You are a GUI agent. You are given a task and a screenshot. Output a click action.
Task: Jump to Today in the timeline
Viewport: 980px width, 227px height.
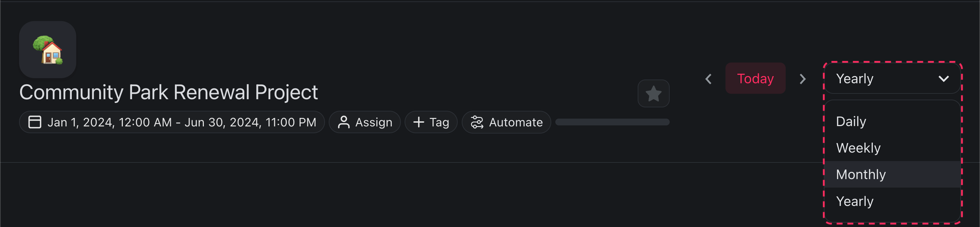755,78
